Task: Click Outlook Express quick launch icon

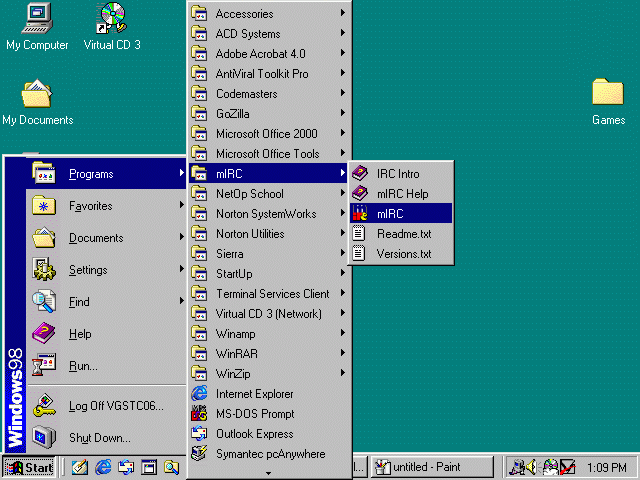Action: pyautogui.click(x=126, y=467)
